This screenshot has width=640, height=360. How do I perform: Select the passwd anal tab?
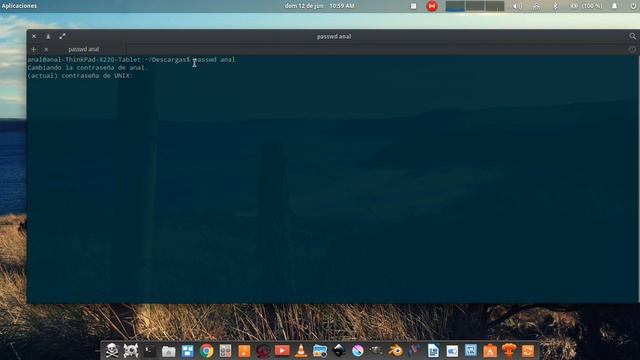84,49
